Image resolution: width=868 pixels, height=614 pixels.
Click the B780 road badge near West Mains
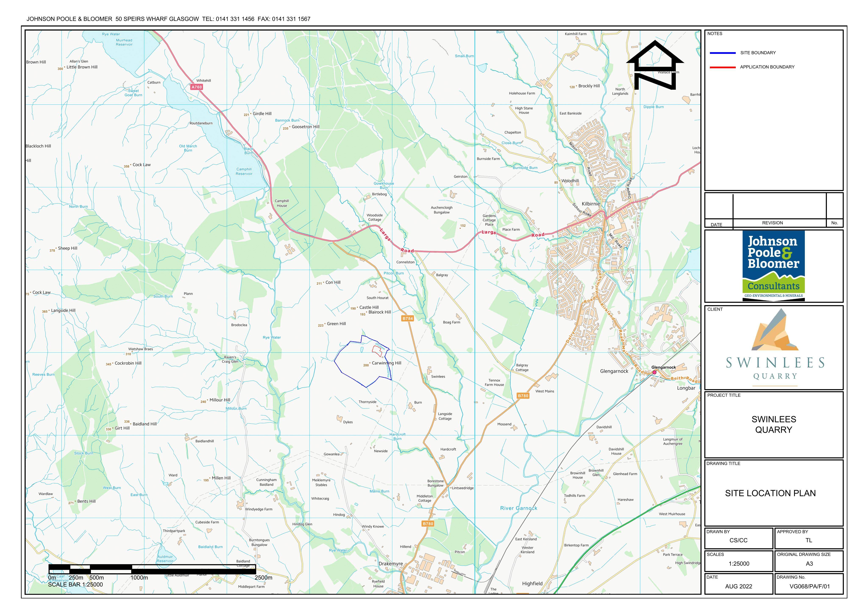click(x=523, y=396)
